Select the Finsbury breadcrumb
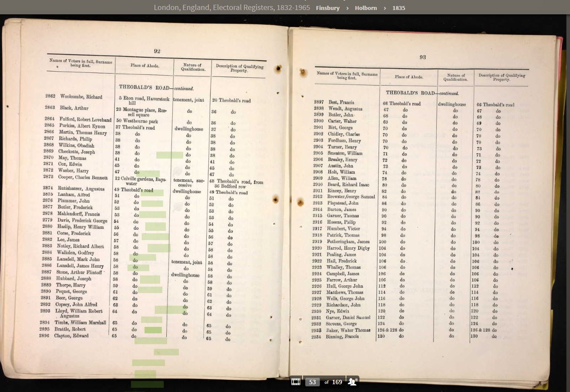The image size is (570, 392). (328, 8)
